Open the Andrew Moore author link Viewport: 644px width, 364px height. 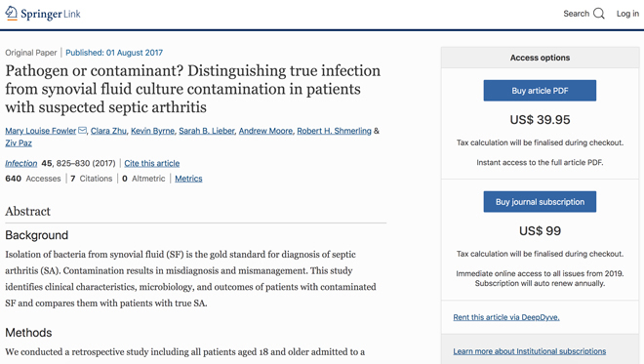pos(265,131)
